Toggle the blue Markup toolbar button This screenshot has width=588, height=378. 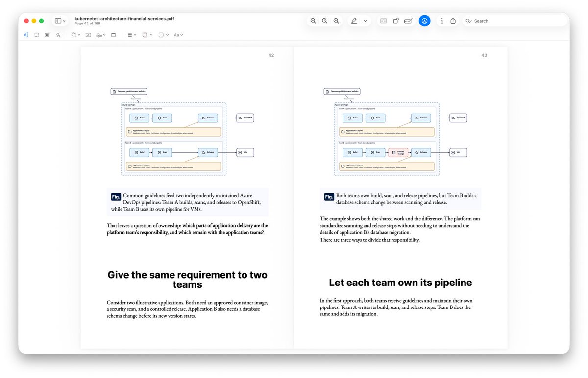point(425,21)
